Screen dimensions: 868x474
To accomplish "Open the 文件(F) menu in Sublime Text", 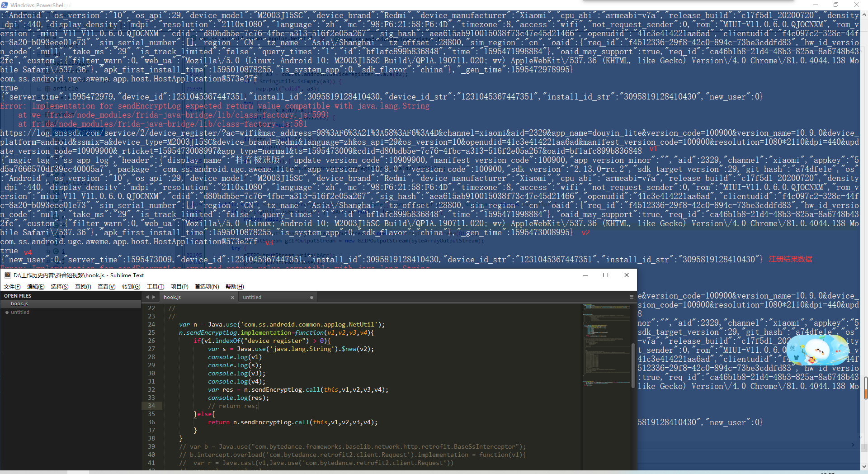I will (12, 287).
